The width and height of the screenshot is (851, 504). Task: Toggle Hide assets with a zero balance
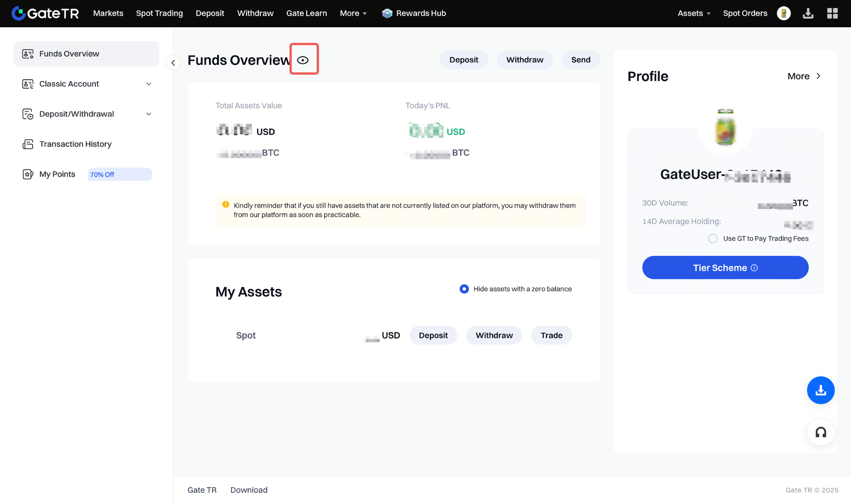click(464, 289)
